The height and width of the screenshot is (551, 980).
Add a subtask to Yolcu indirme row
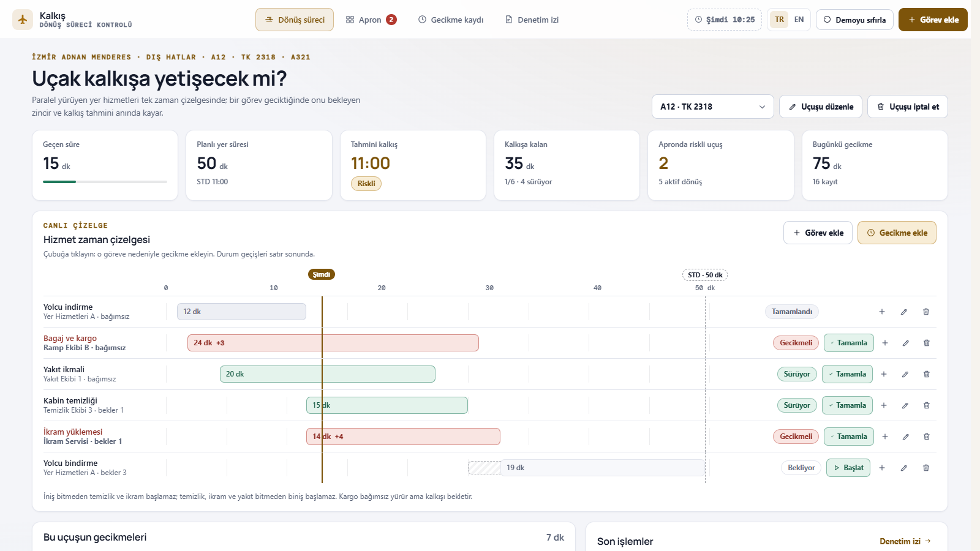tap(882, 312)
